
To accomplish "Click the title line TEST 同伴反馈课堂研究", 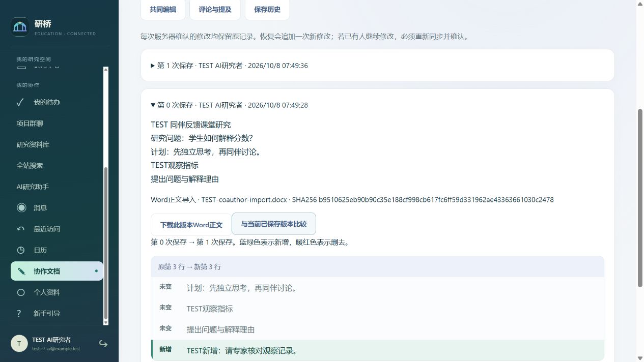I will click(191, 125).
